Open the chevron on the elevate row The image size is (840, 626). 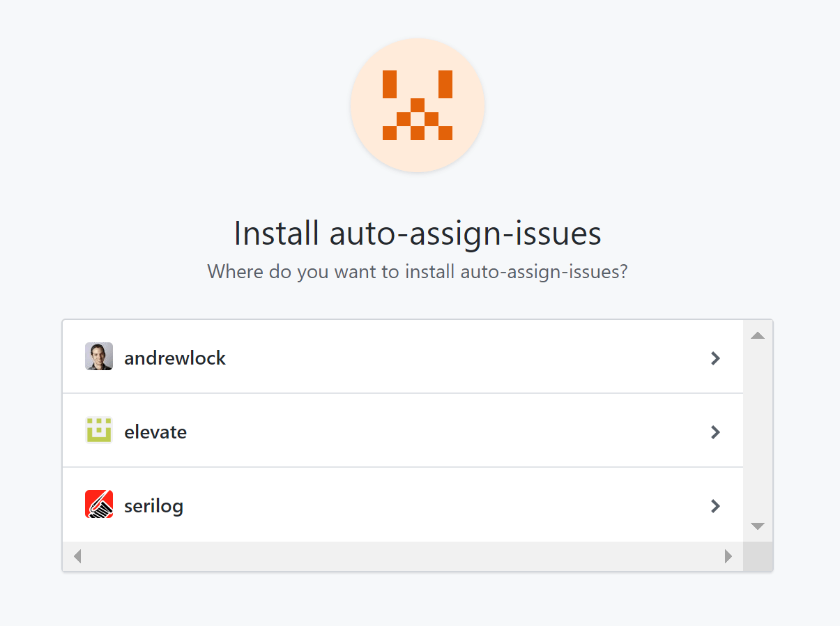[x=715, y=432]
